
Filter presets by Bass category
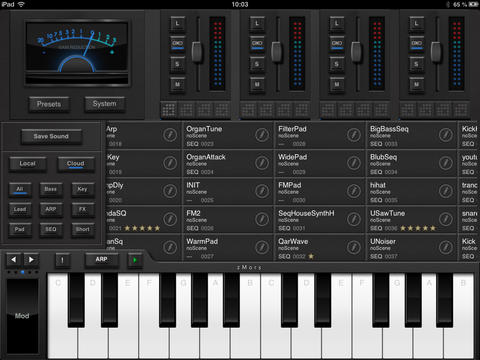point(51,189)
